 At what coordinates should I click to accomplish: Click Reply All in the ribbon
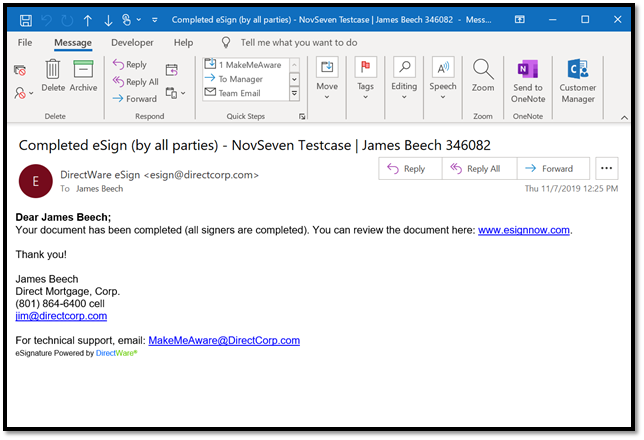(x=136, y=82)
